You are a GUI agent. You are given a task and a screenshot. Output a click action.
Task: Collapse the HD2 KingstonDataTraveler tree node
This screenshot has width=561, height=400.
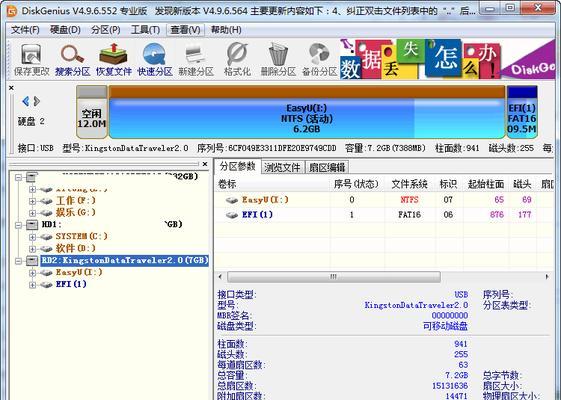pyautogui.click(x=18, y=261)
